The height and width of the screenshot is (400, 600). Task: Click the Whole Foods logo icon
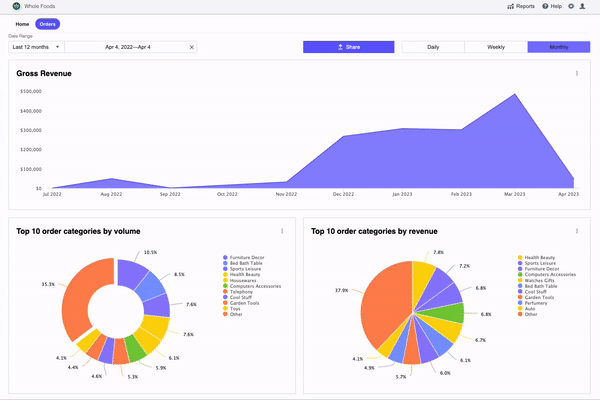[x=16, y=6]
